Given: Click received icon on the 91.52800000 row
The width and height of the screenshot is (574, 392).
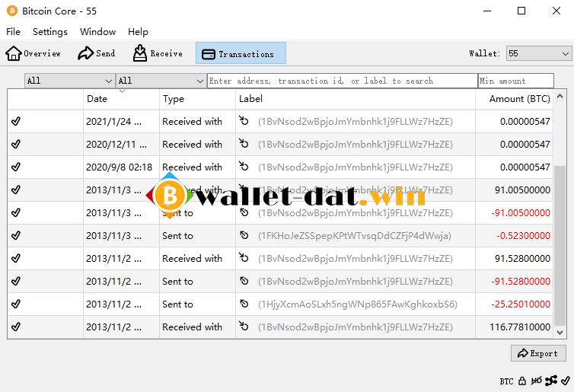Looking at the screenshot, I should [244, 258].
